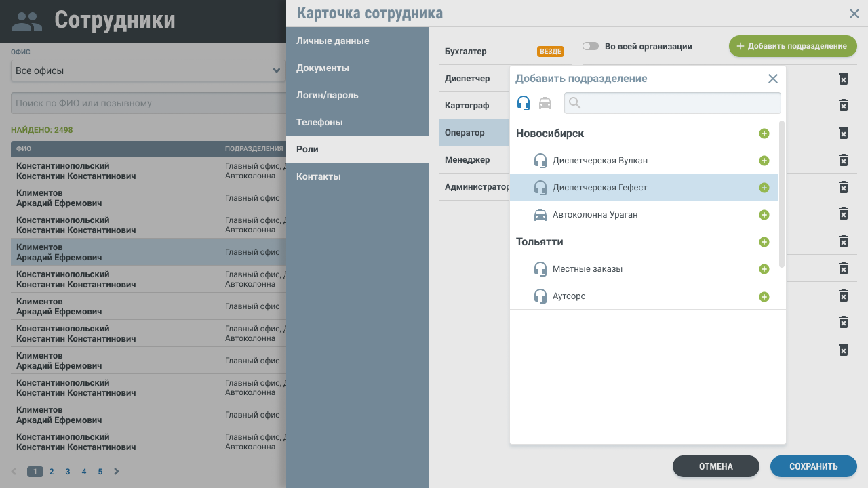Add Аутсорс subdivision with plus icon
The image size is (868, 488).
764,296
